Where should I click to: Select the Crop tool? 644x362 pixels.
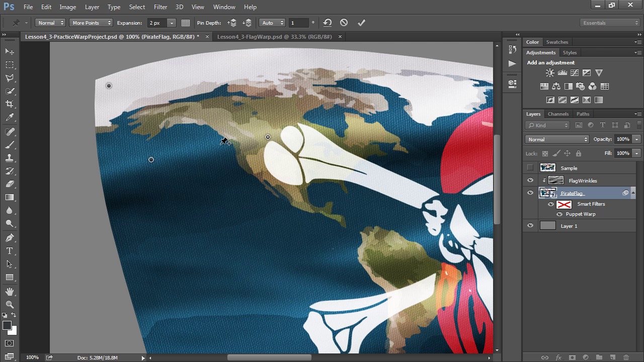click(10, 104)
